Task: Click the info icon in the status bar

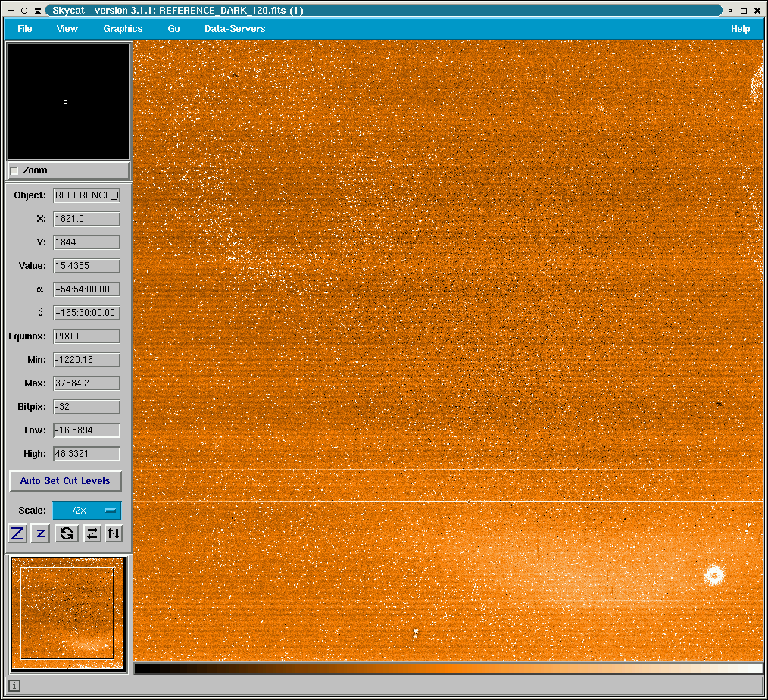Action: pyautogui.click(x=14, y=686)
